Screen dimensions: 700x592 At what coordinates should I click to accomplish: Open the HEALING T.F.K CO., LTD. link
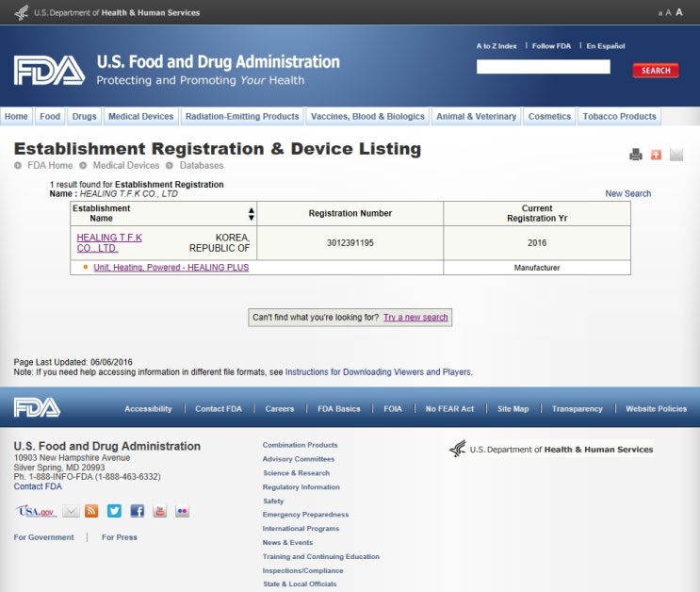point(109,243)
